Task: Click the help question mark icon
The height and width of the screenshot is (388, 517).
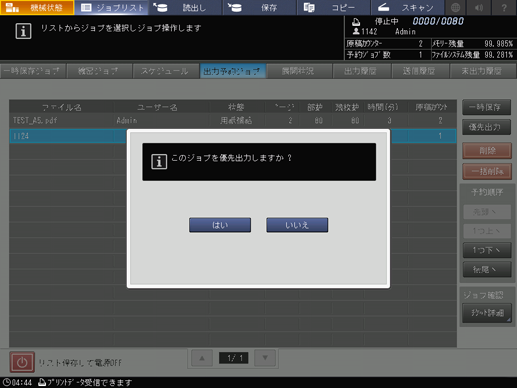Action: click(x=504, y=7)
